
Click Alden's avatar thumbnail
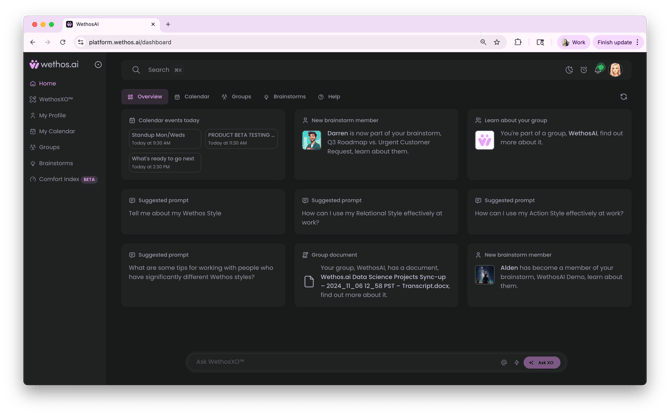coord(485,275)
